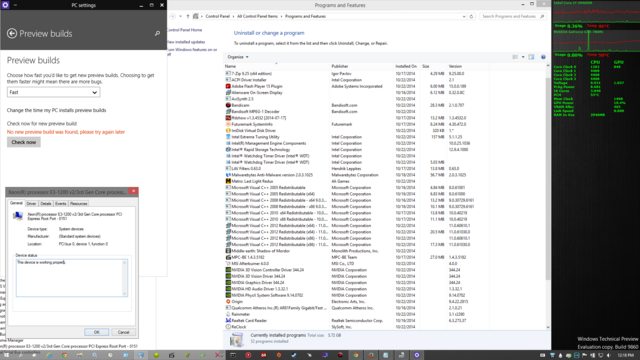Switch to Details tab in device properties
Viewport: 640px width, 360px height.
click(x=46, y=203)
